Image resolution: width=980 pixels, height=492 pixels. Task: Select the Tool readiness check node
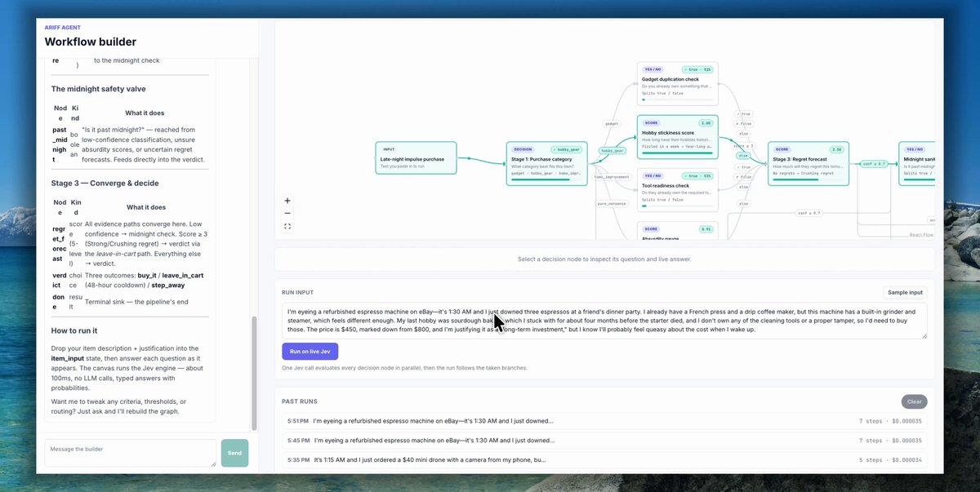click(677, 189)
